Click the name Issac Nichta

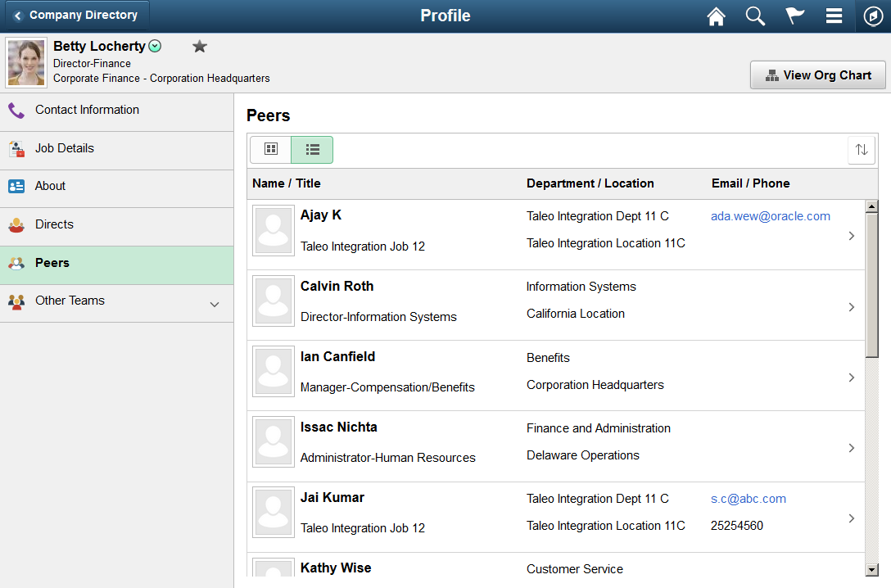pos(339,427)
